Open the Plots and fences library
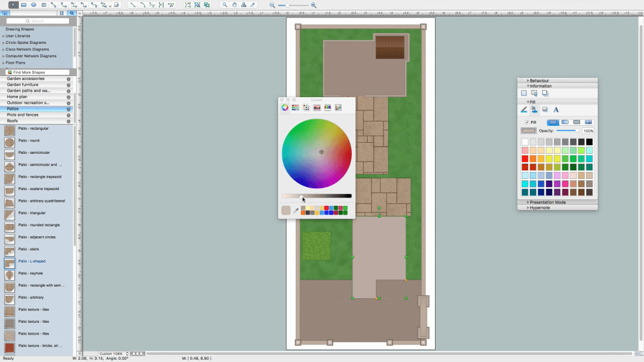Viewport: 644px width, 362px height. tap(23, 115)
